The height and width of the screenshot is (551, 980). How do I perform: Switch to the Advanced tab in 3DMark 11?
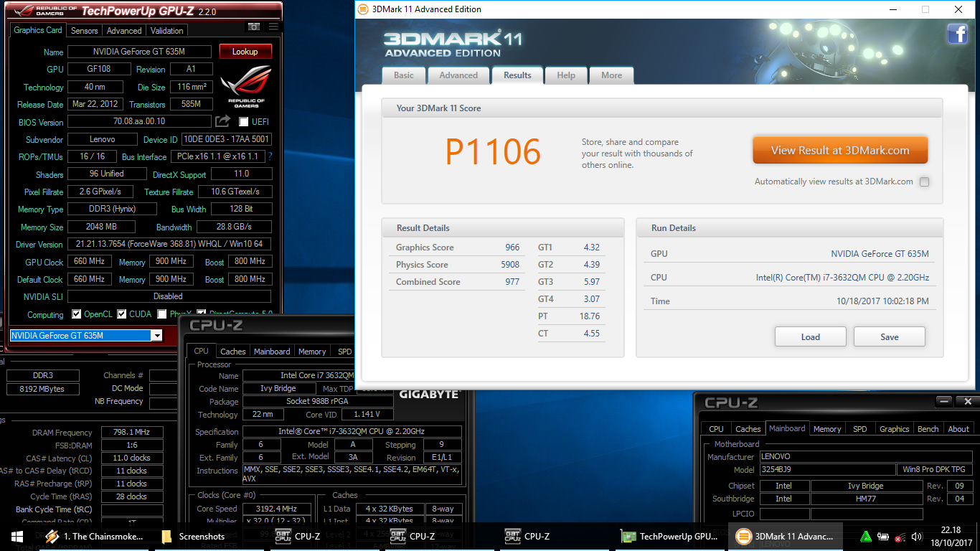[458, 75]
